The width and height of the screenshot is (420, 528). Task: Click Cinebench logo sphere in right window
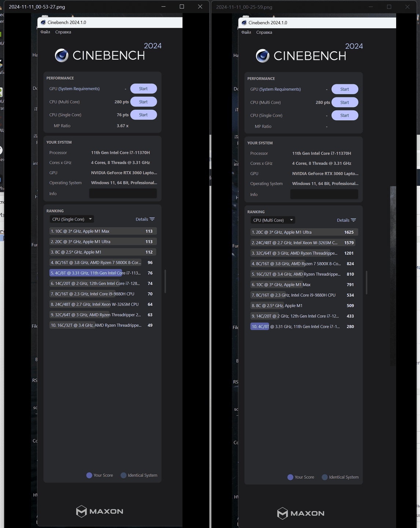tap(263, 56)
